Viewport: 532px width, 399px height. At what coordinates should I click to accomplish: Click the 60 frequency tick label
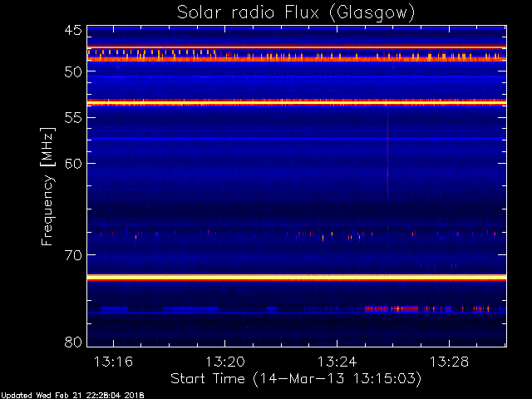pos(73,164)
